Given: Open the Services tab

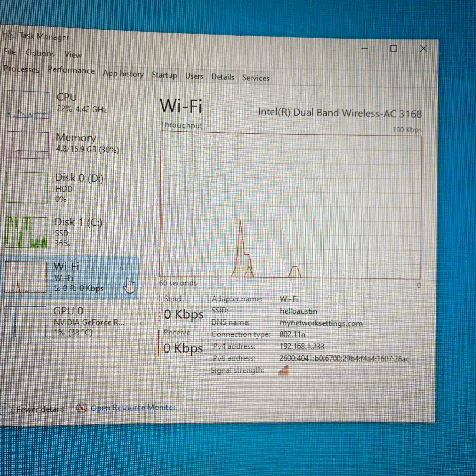Looking at the screenshot, I should tap(255, 78).
